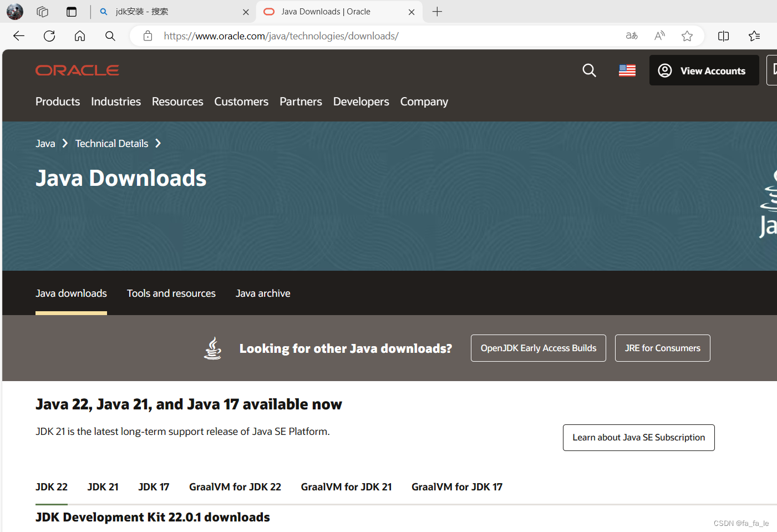Viewport: 777px width, 532px height.
Task: Open the Industries menu
Action: [x=116, y=102]
